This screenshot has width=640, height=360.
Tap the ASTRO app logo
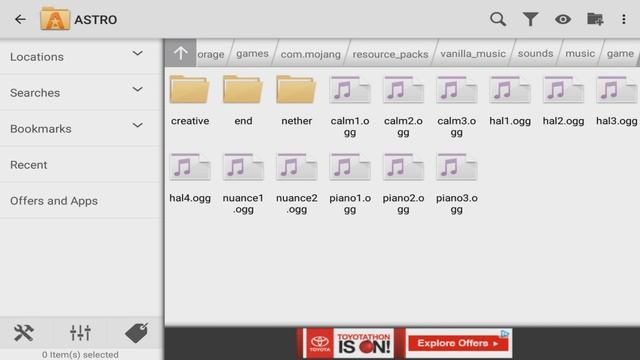55,19
